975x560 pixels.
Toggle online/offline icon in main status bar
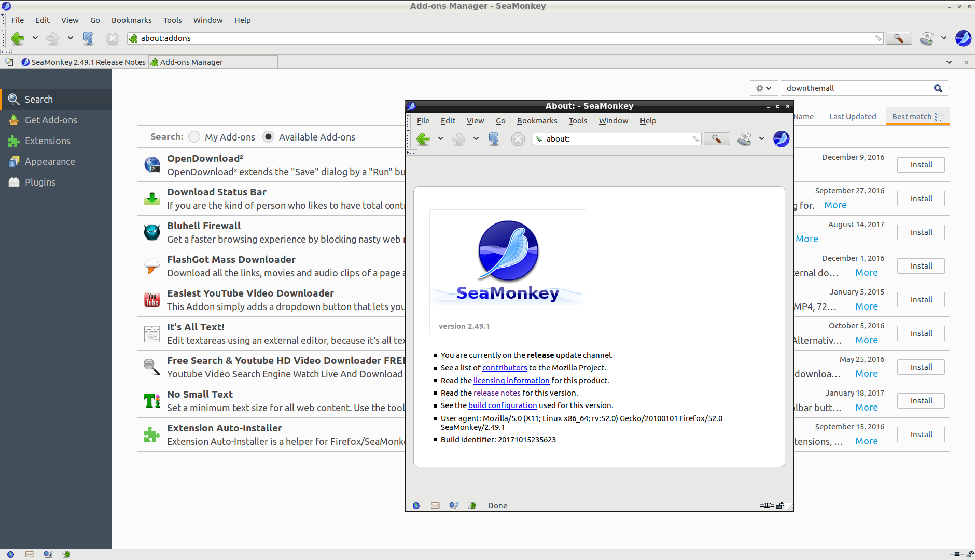957,554
